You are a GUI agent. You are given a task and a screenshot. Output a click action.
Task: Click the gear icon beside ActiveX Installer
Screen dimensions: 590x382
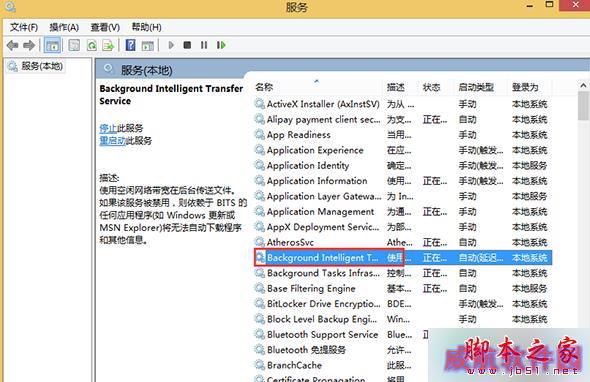(x=259, y=103)
